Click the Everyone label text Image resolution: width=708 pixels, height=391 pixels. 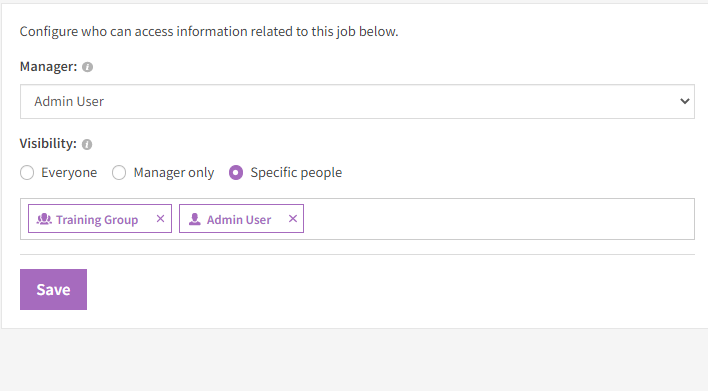click(x=69, y=172)
